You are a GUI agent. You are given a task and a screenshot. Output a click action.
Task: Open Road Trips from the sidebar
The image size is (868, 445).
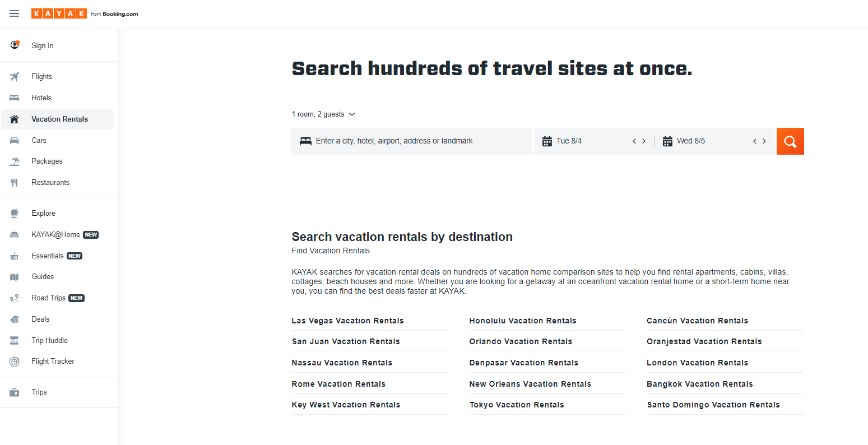click(49, 298)
